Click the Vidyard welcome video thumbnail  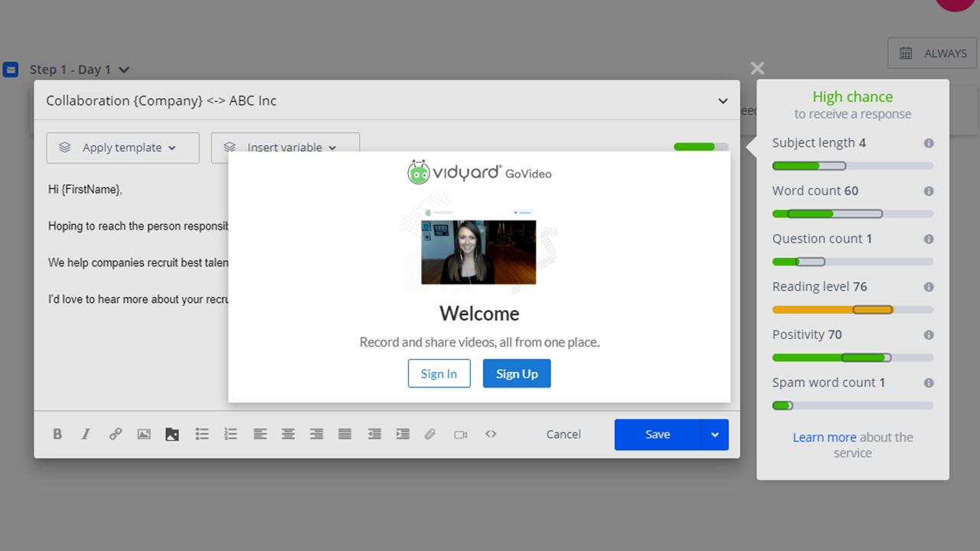(x=479, y=252)
